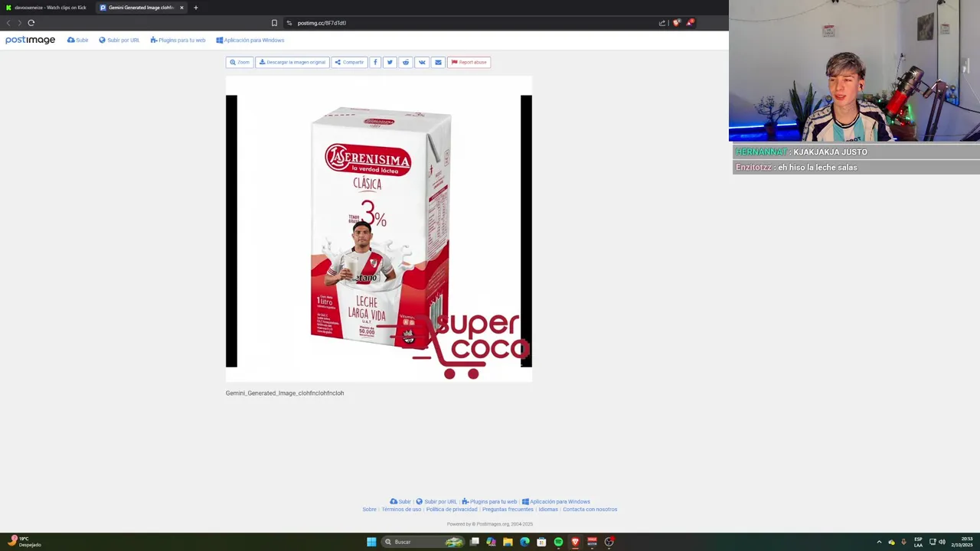Open the Brave Shields icon
The image size is (980, 551).
coord(676,23)
